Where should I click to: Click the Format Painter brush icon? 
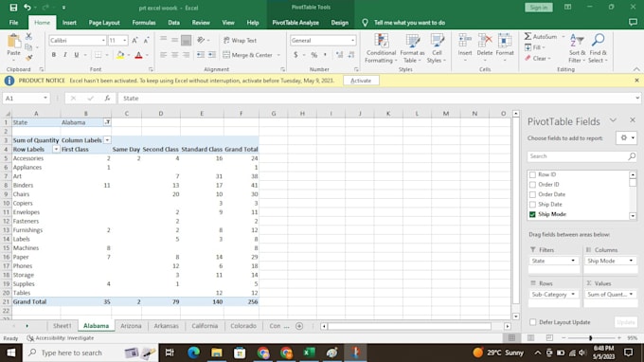(28, 58)
